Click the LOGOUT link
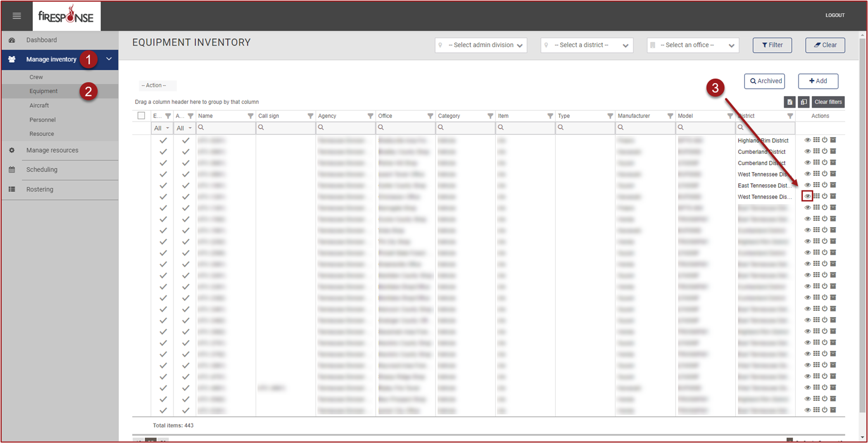 coord(835,16)
